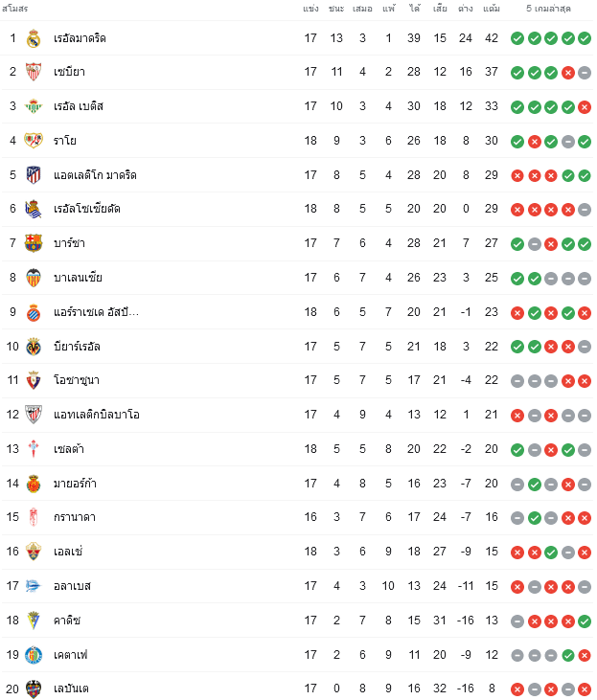This screenshot has height=700, width=597.
Task: Click the Real Betis crest icon
Action: click(x=34, y=106)
